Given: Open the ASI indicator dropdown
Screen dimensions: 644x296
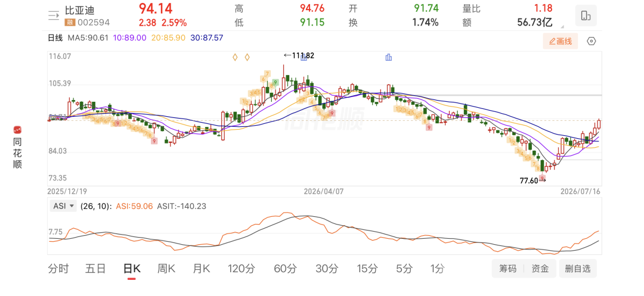Looking at the screenshot, I should pos(63,206).
